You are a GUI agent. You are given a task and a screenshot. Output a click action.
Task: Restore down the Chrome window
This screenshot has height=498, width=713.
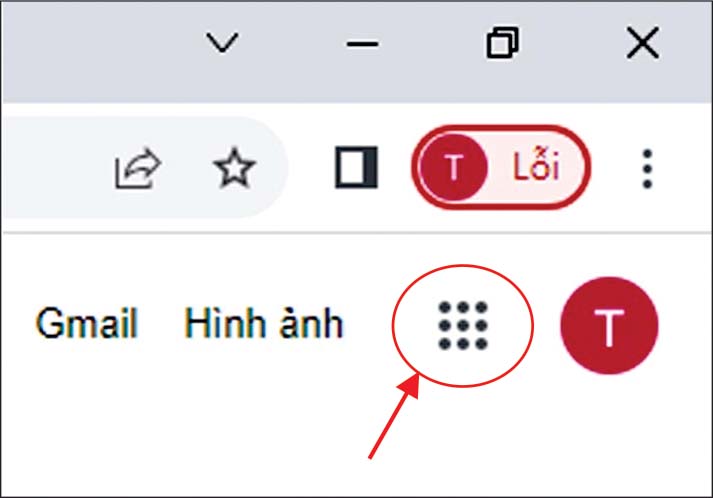(x=502, y=43)
